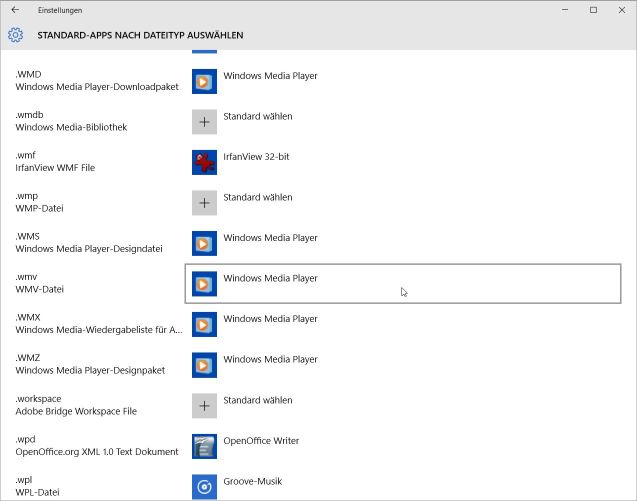Maximize the Einstellungen window

coord(593,10)
